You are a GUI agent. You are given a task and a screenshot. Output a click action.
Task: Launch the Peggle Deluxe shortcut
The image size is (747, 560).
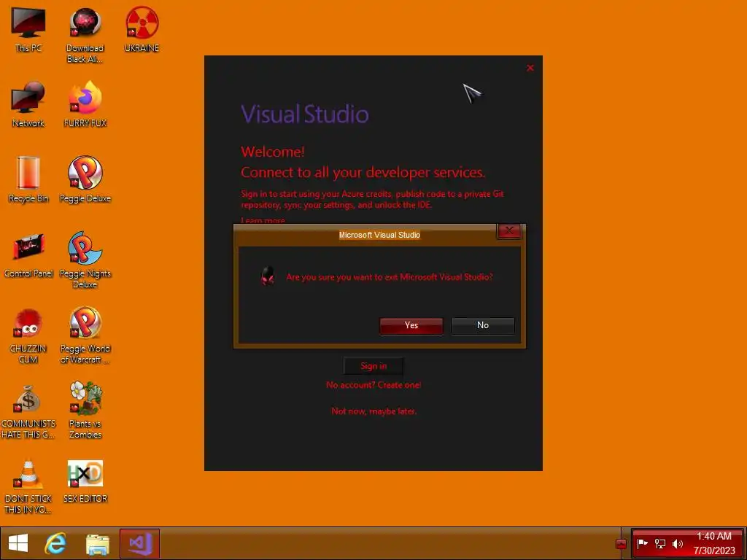(85, 180)
